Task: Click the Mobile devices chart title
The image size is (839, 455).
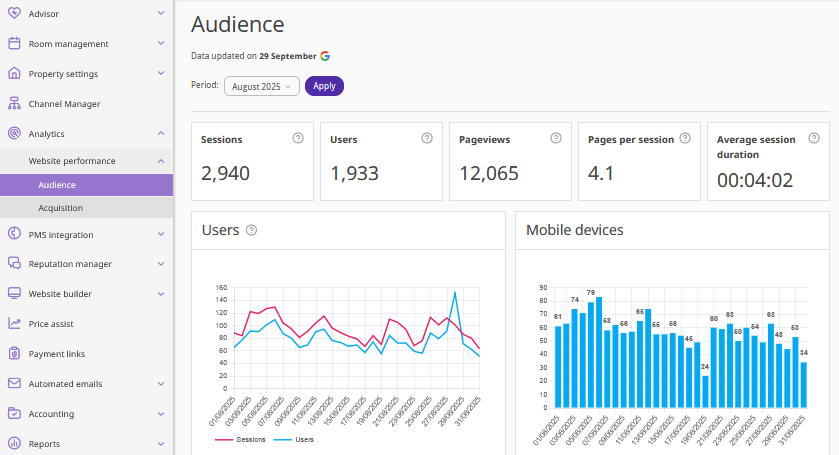Action: click(x=575, y=230)
